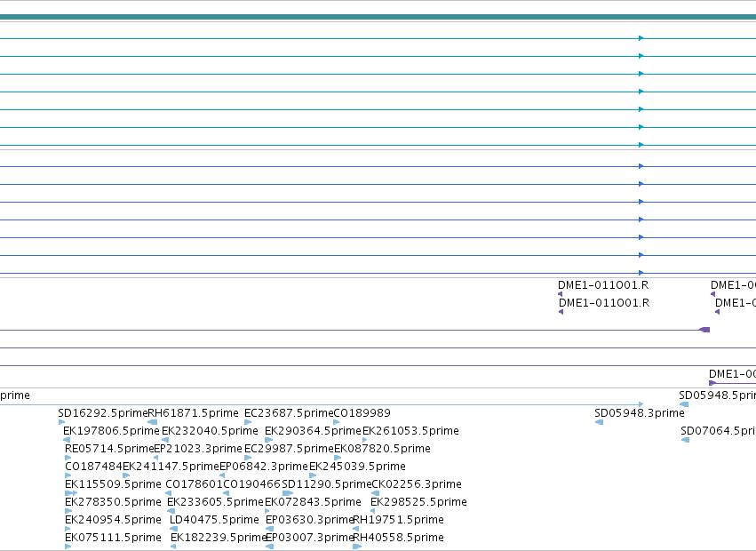Select the CO187484 feature label
756x551 pixels.
pos(93,467)
